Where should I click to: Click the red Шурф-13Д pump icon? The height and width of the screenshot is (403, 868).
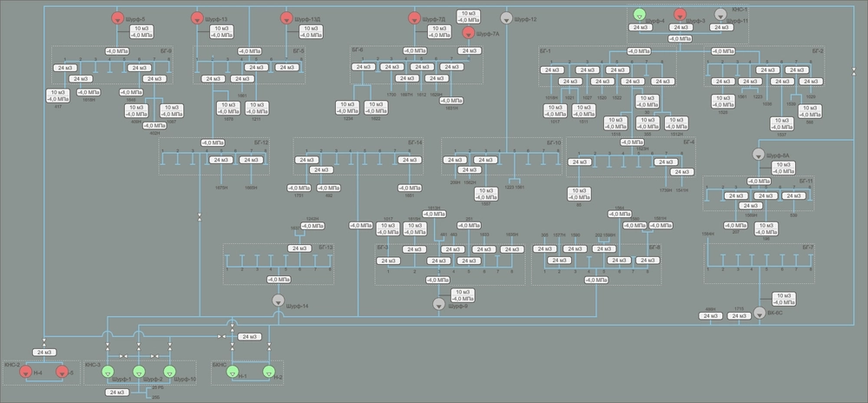click(x=287, y=18)
